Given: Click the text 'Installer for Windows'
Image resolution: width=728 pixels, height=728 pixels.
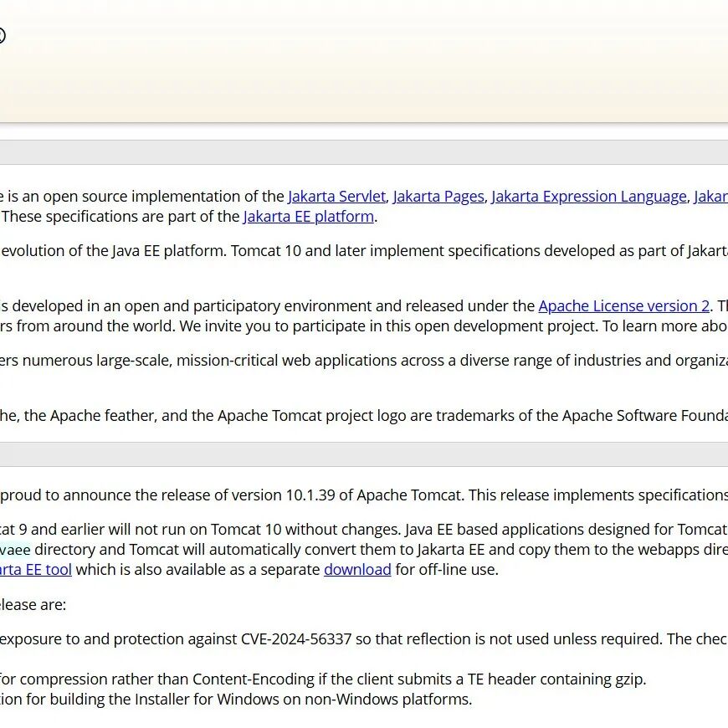Looking at the screenshot, I should [x=205, y=699].
